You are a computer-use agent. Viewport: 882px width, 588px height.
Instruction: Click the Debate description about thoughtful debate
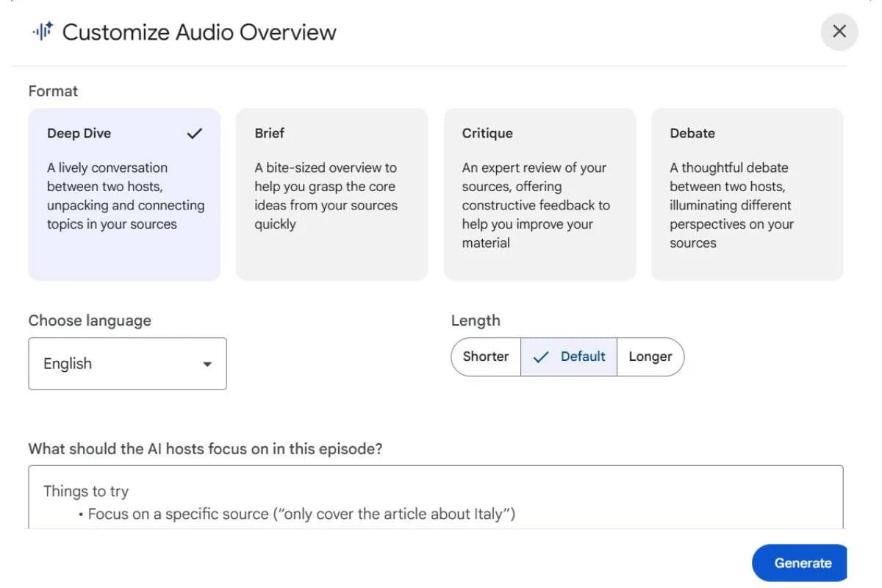click(x=731, y=205)
